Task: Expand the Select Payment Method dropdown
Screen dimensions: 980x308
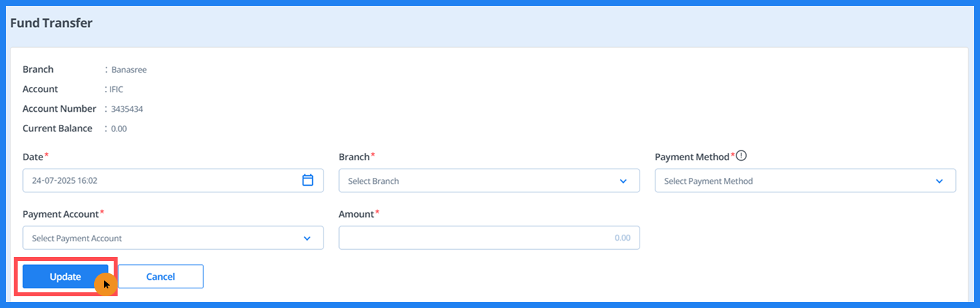Action: (797, 181)
